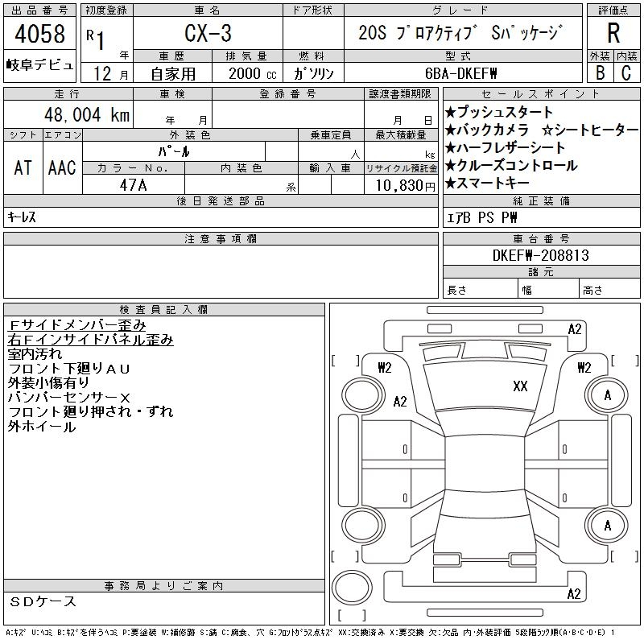This screenshot has height=644, width=644.
Task: Click the front left wheel circle
Action: (x=363, y=395)
